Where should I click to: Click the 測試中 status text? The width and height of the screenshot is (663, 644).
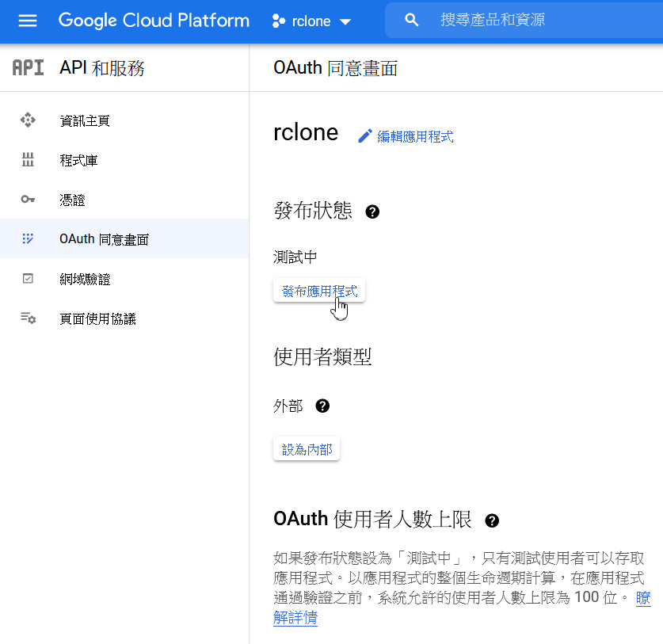(295, 257)
